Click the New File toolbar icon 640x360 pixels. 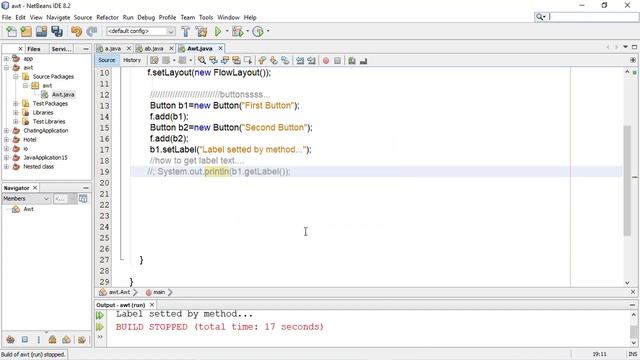pyautogui.click(x=11, y=31)
